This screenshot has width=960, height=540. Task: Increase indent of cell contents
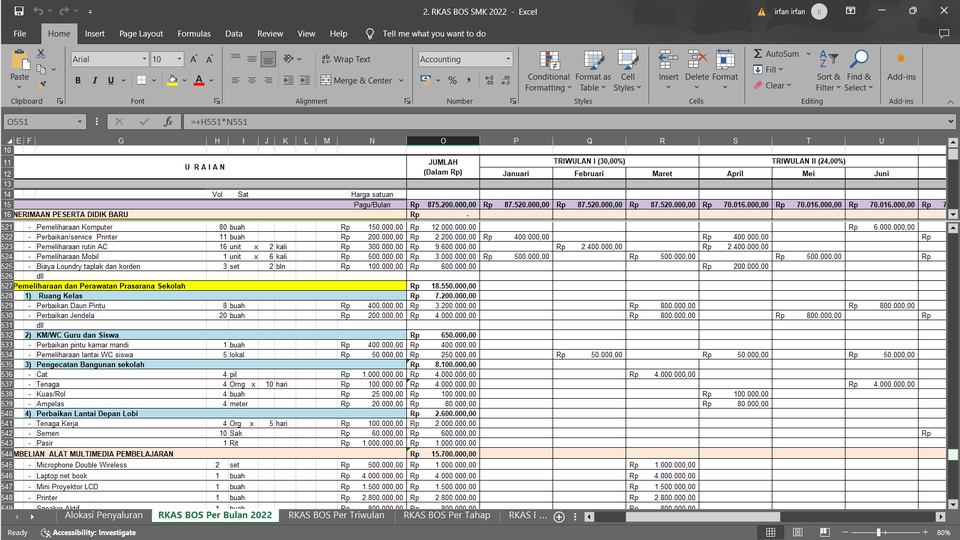(304, 80)
